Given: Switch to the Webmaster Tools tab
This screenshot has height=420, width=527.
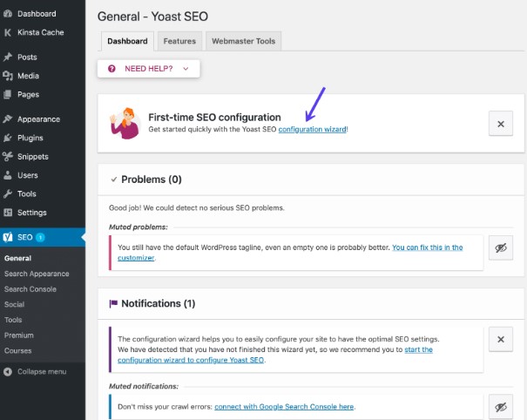Looking at the screenshot, I should pyautogui.click(x=243, y=41).
